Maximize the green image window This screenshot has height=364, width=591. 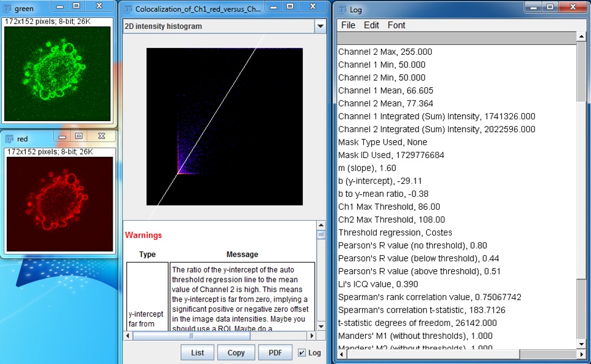point(76,6)
